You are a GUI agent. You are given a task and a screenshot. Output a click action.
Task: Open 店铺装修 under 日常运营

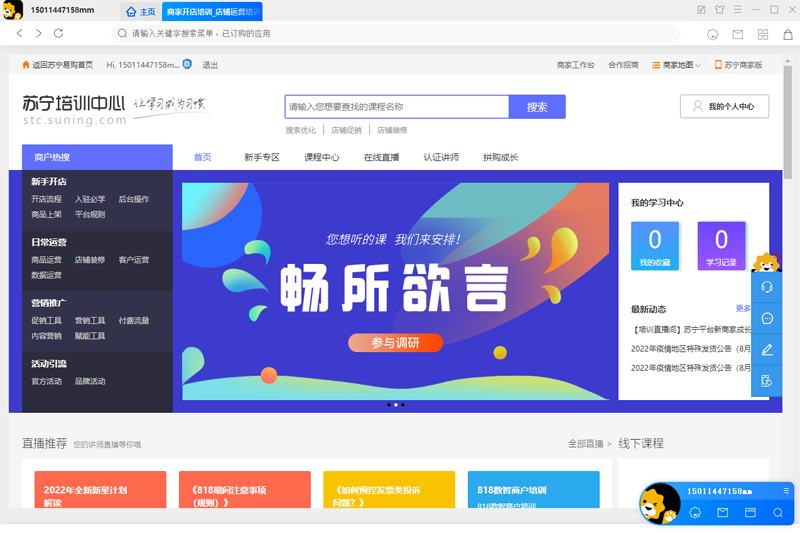coord(90,260)
